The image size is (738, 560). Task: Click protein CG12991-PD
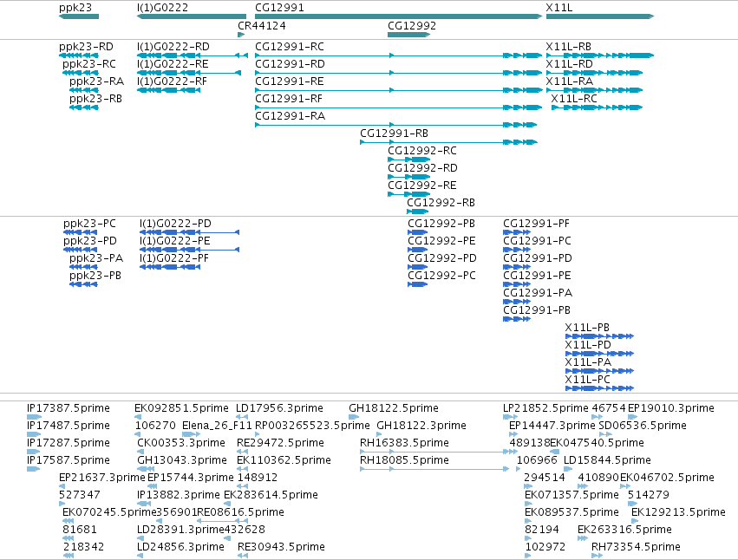click(538, 258)
